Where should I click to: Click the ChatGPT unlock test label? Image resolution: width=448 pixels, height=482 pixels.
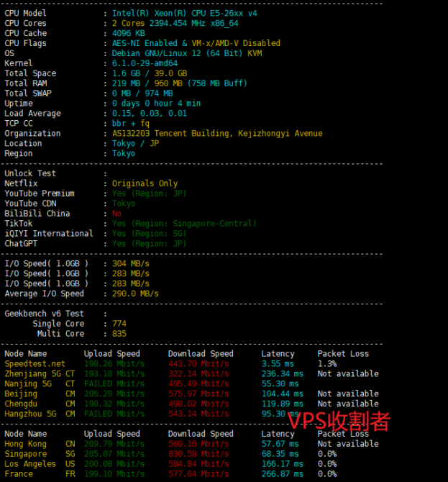[x=22, y=243]
